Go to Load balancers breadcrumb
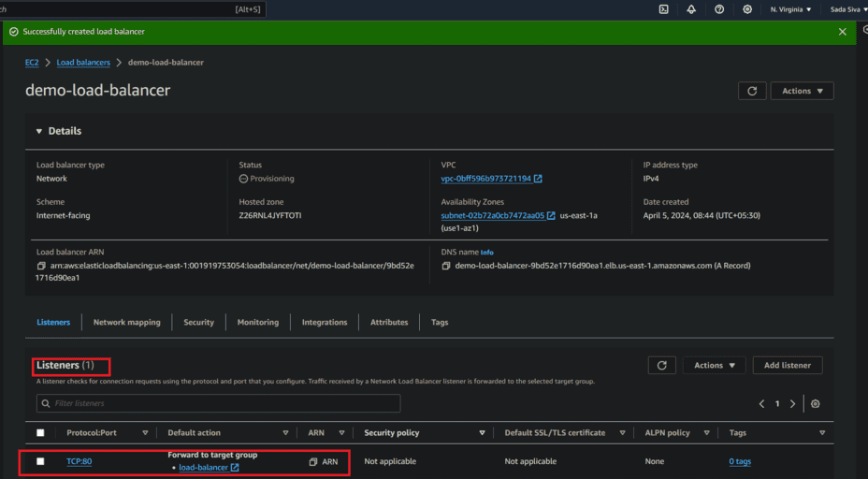This screenshot has width=868, height=479. [x=83, y=63]
